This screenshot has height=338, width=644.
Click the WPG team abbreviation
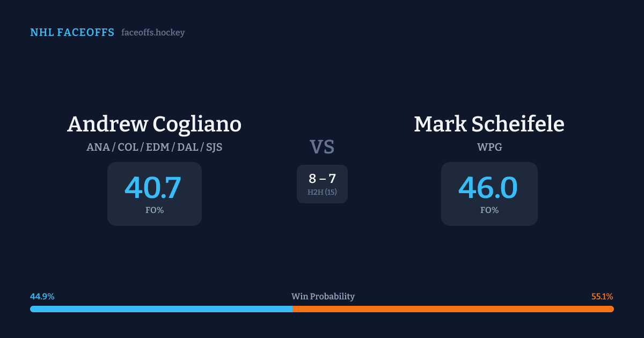point(489,147)
